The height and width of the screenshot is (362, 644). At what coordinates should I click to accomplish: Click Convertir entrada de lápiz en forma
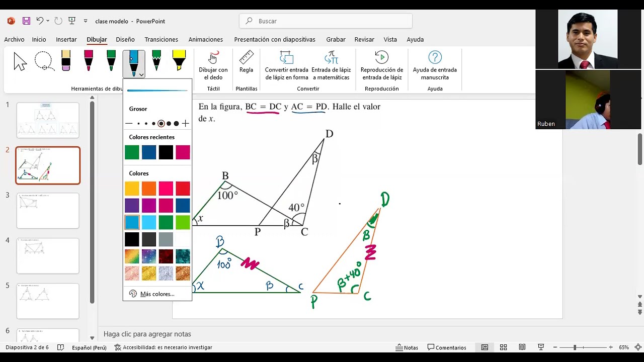[x=287, y=65]
